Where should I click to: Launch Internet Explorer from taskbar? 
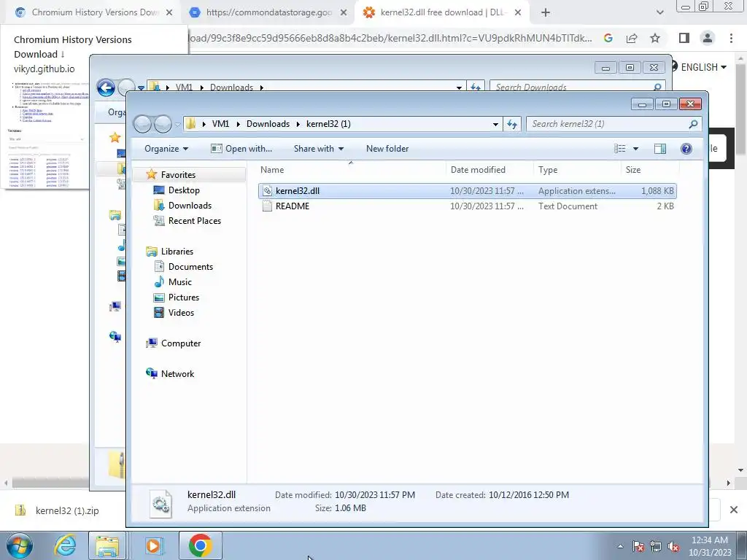click(64, 545)
